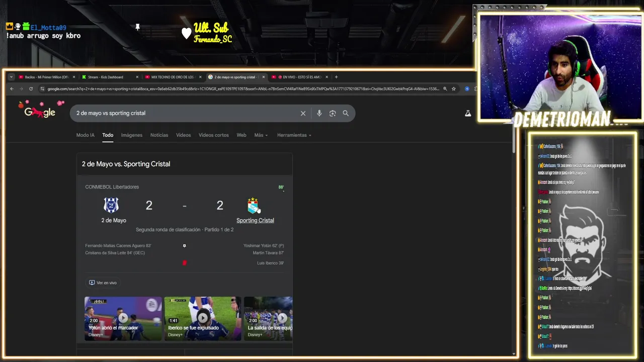Viewport: 644px width, 362px height.
Task: Close the EN VIVO tab
Action: coord(327,77)
